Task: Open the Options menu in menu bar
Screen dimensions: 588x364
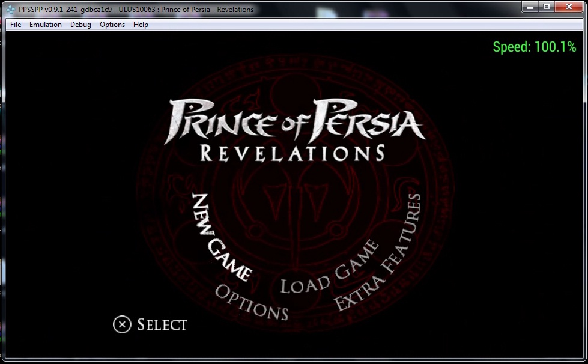Action: click(112, 25)
